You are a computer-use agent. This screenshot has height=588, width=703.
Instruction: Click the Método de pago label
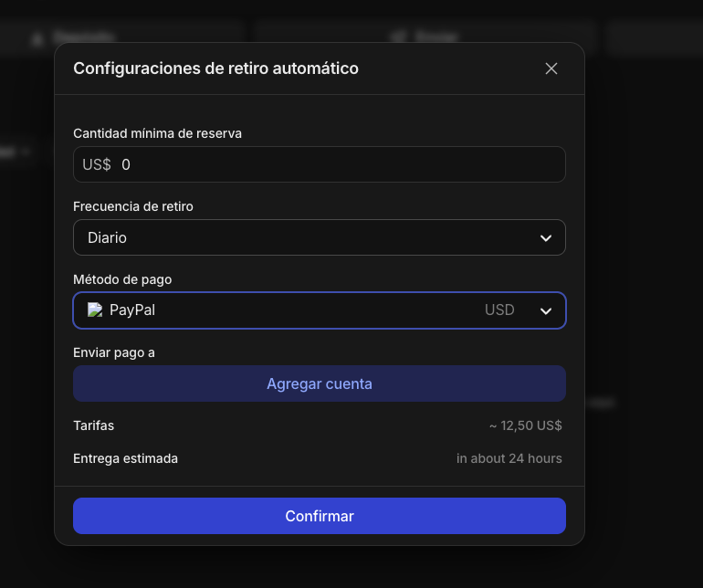(x=122, y=279)
